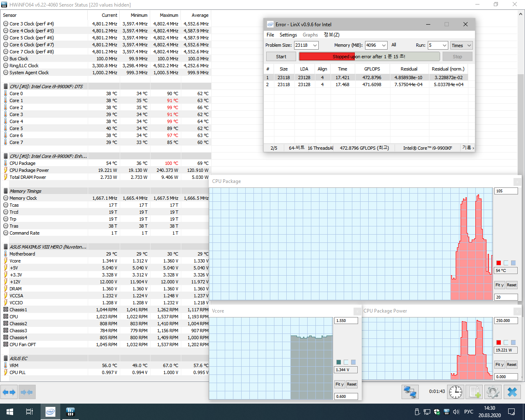
Task: Open HWiNFO sensor settings gear icon
Action: 493,392
